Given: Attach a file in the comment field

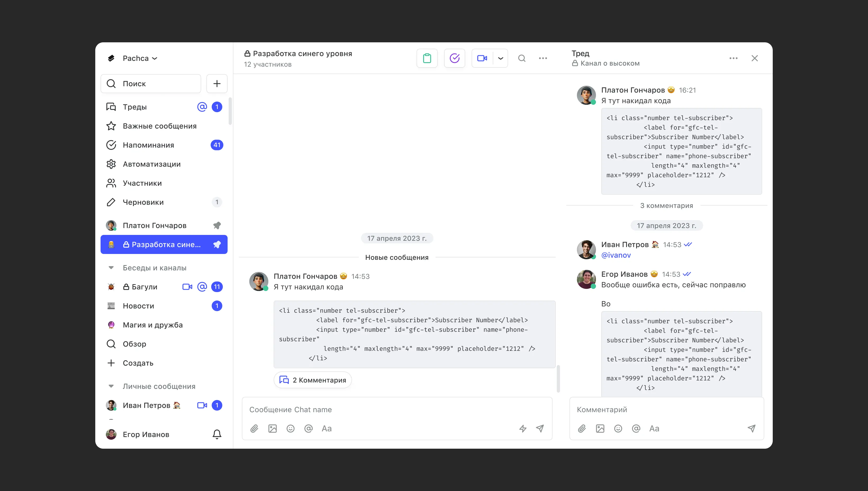Looking at the screenshot, I should click(582, 428).
